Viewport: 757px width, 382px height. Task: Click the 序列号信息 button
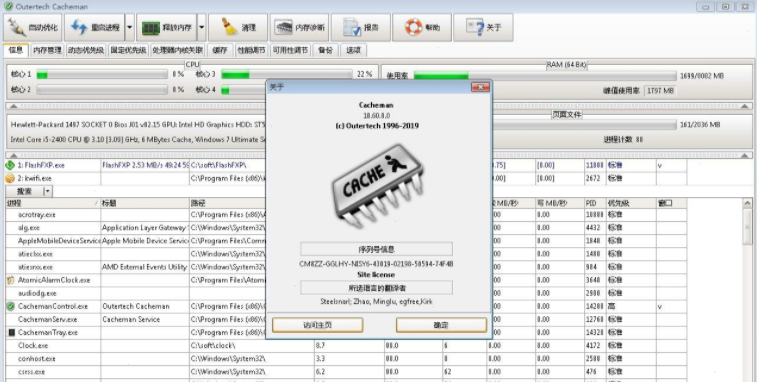377,249
